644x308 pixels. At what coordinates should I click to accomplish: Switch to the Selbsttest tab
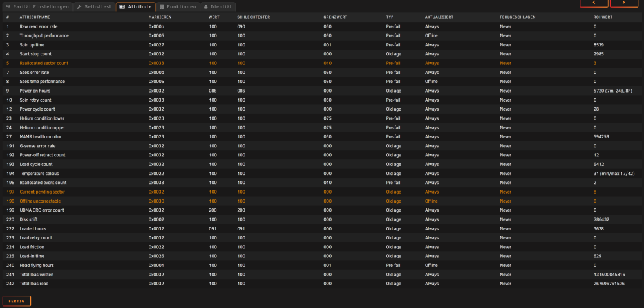click(95, 6)
